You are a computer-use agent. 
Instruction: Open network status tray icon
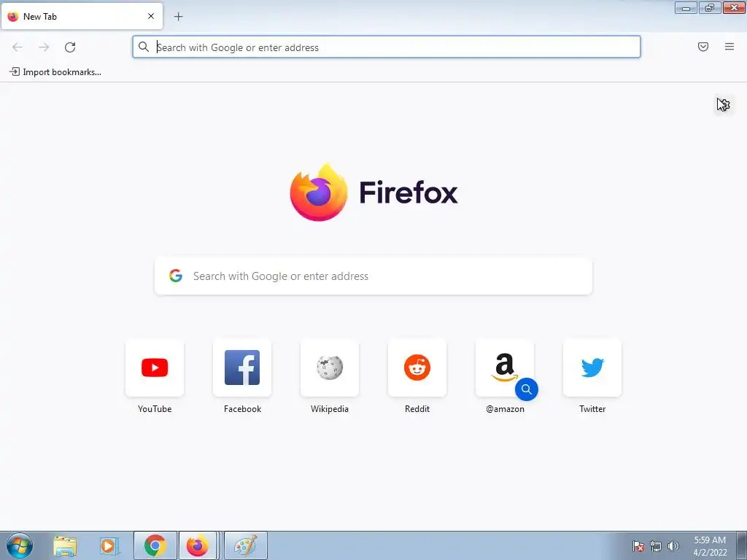point(656,546)
